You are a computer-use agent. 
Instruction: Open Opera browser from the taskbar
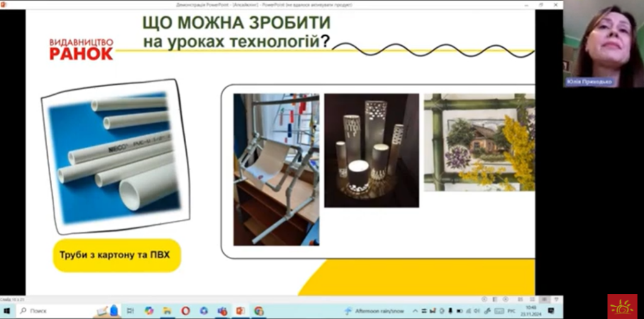[186, 311]
